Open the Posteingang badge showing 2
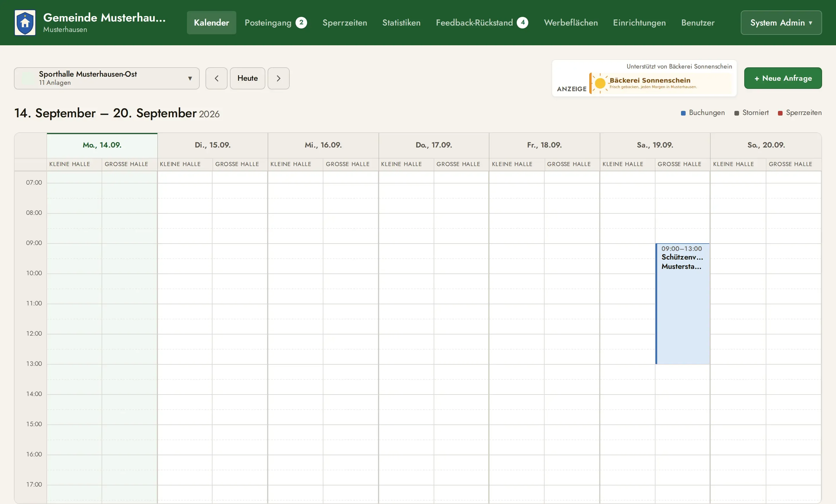 [x=301, y=23]
